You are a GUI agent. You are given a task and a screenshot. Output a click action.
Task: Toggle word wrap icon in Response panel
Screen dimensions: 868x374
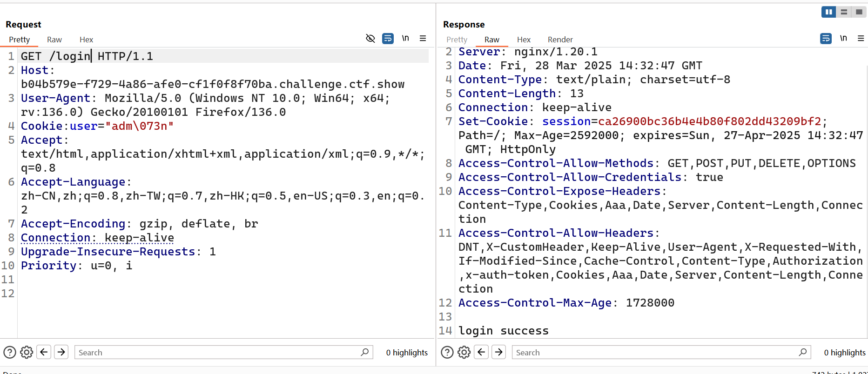[x=826, y=38]
